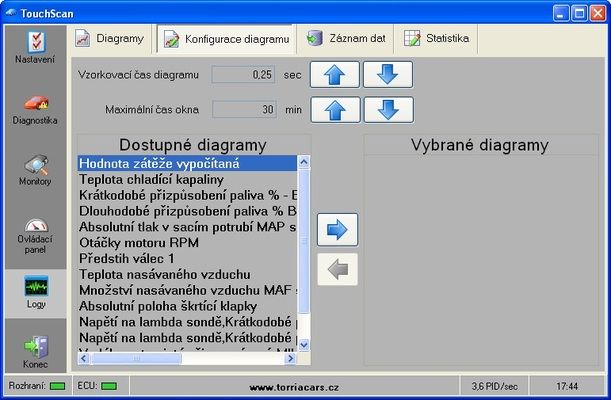Screen dimensions: 611x400
Task: Decrease Vzorkovací čas diagramu with down arrow
Action: pos(388,74)
